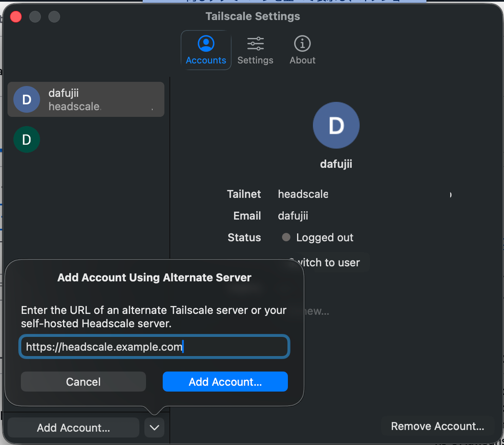The width and height of the screenshot is (504, 445).
Task: Click the bottom-left Add Account… button
Action: pyautogui.click(x=73, y=427)
